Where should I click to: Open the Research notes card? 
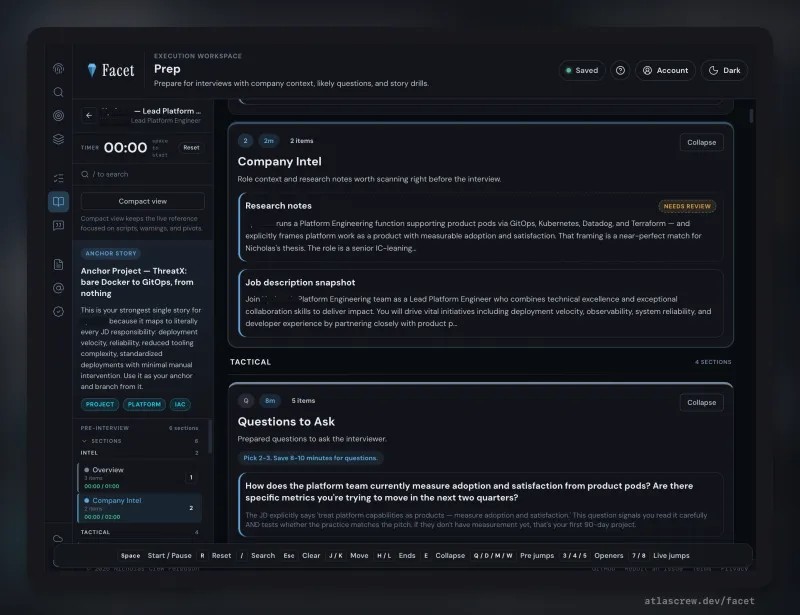pyautogui.click(x=481, y=227)
